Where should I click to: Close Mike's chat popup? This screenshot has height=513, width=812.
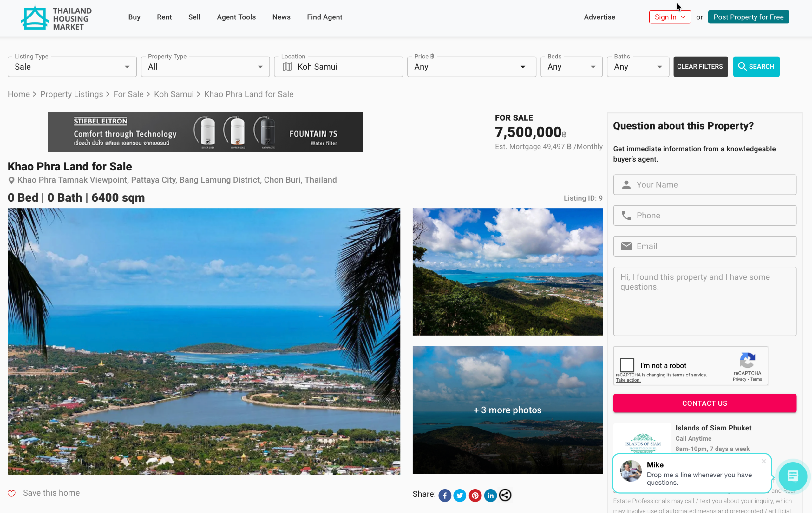click(x=763, y=461)
